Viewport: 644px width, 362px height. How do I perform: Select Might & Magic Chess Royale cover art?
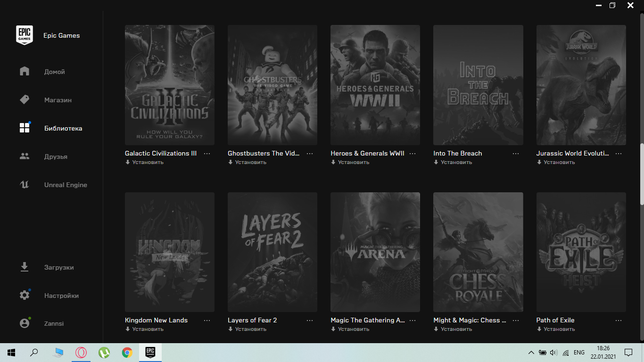478,252
